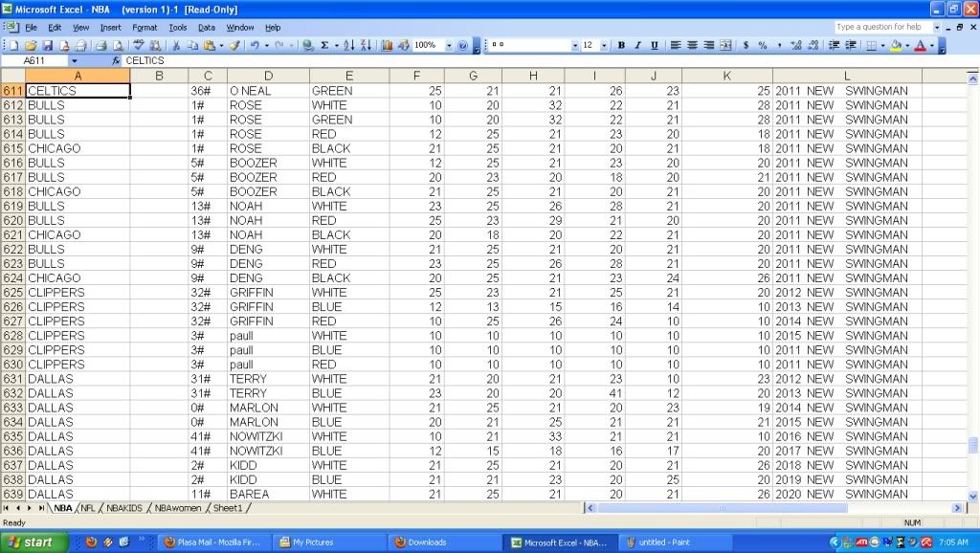This screenshot has height=553, width=980.
Task: Click the vertical scrollbar down arrow
Action: (972, 497)
